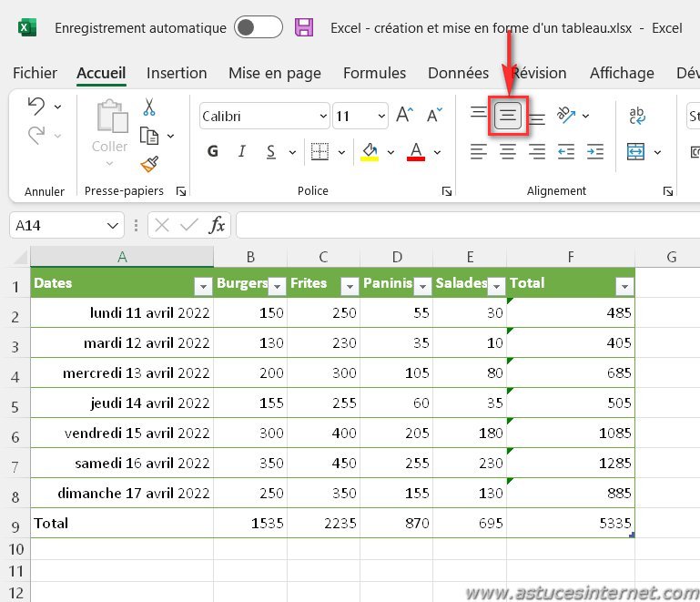700x602 pixels.
Task: Click the purple save diskette icon
Action: point(304,27)
